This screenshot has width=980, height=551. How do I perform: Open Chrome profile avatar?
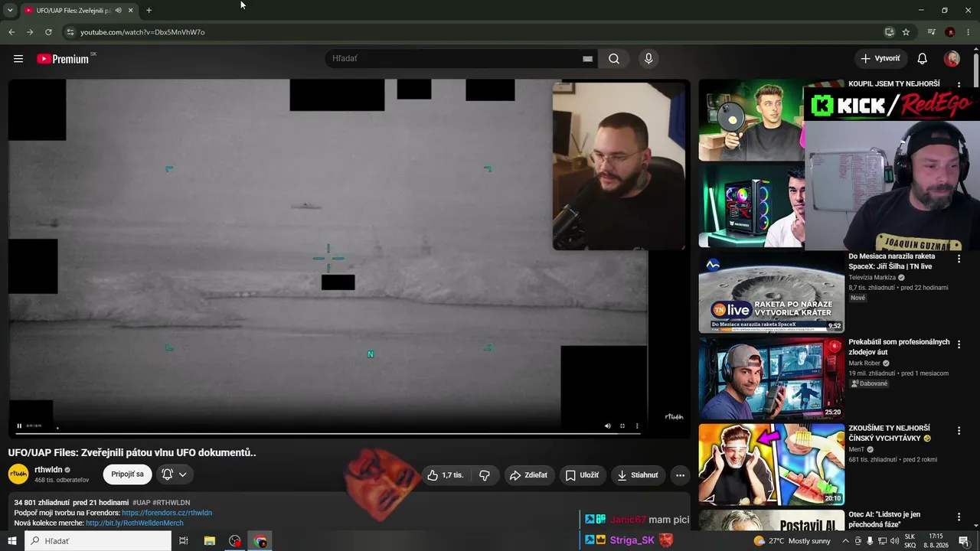pyautogui.click(x=950, y=32)
